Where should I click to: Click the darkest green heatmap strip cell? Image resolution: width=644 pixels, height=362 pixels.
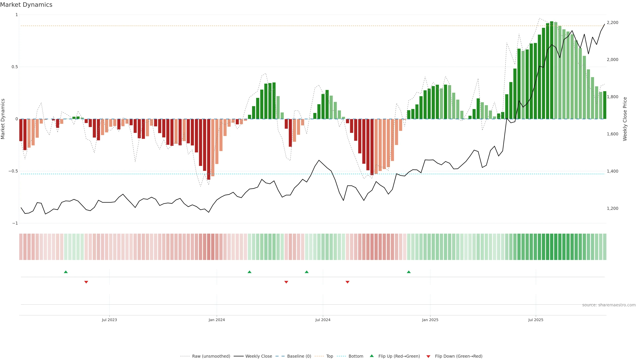(551, 247)
